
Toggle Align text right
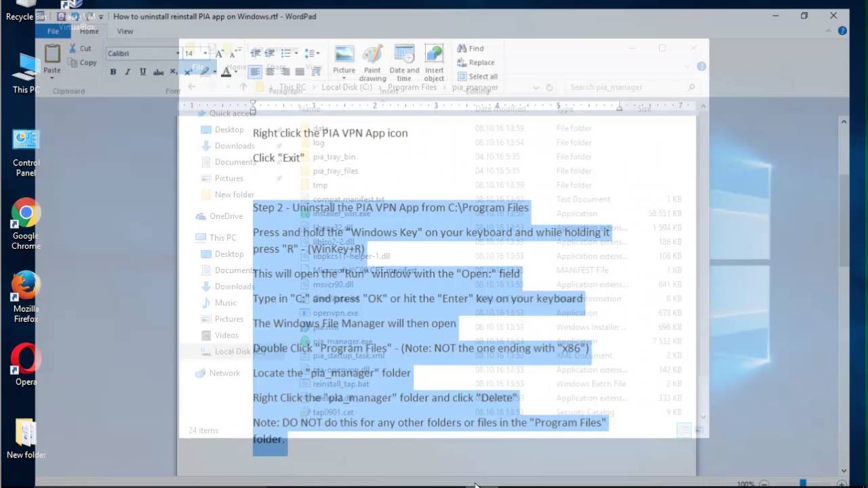(x=285, y=72)
